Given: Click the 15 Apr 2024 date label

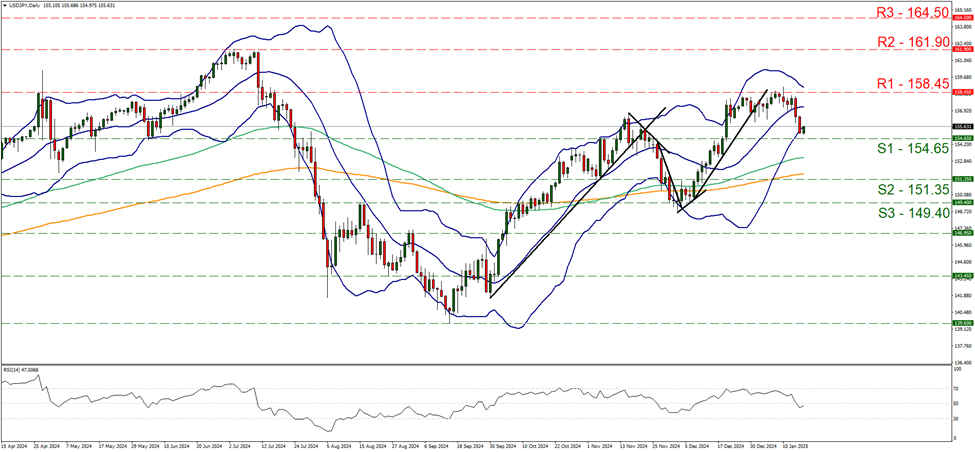Looking at the screenshot, I should point(14,446).
